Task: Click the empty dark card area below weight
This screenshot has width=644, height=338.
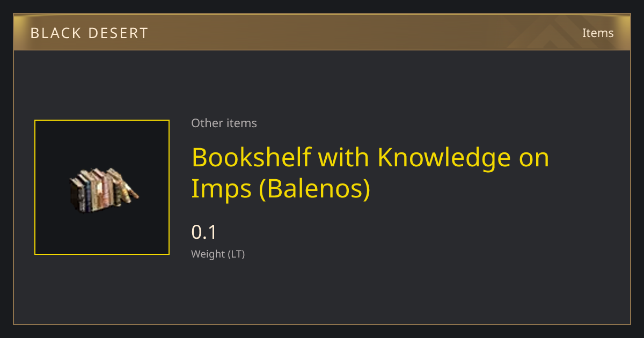Action: click(322, 292)
